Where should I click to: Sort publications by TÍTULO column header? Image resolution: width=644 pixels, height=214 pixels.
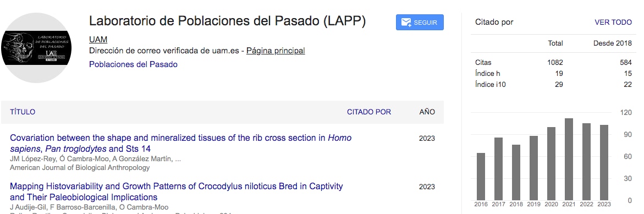coord(23,112)
